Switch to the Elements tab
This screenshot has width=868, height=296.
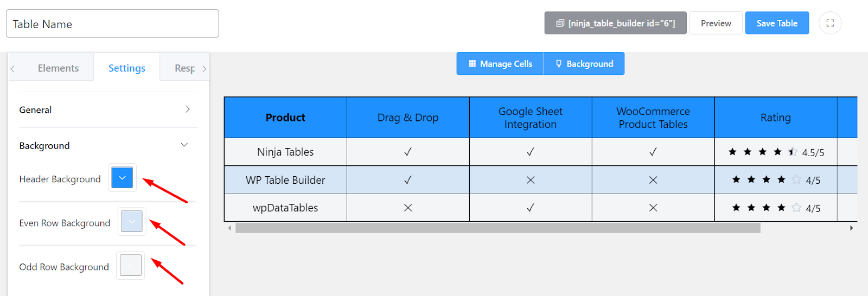click(58, 68)
